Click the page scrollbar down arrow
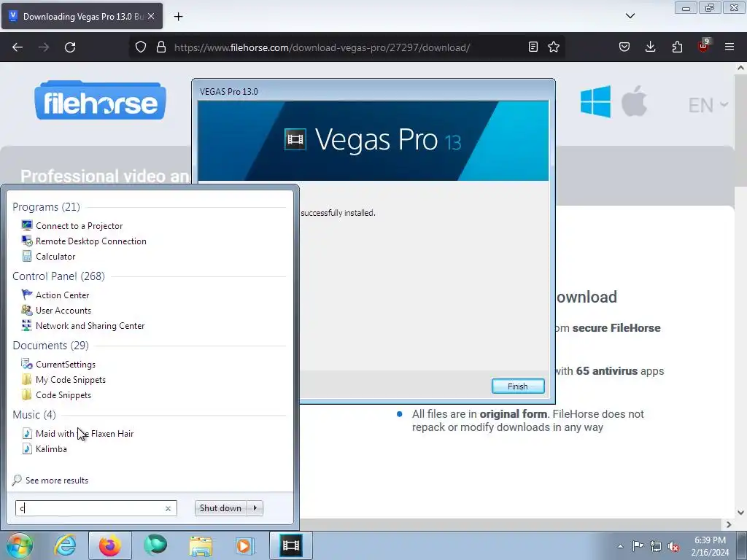 click(741, 513)
